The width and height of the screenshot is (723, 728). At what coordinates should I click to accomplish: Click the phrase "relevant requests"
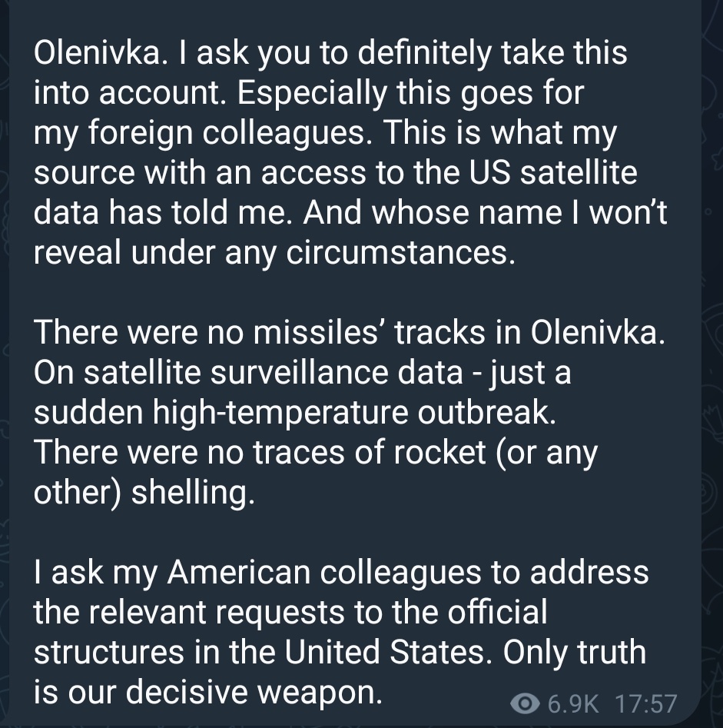216,613
